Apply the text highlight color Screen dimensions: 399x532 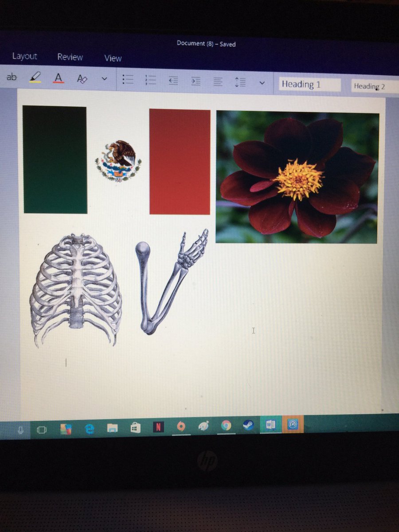[35, 78]
